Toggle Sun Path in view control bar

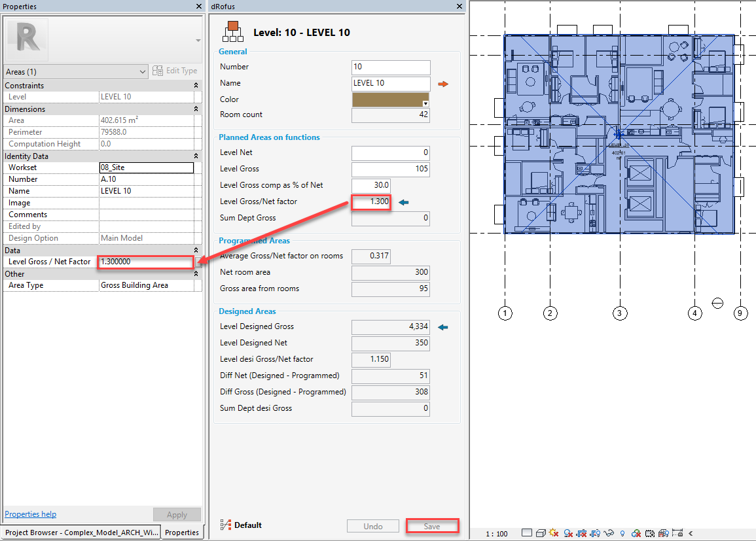coord(554,533)
